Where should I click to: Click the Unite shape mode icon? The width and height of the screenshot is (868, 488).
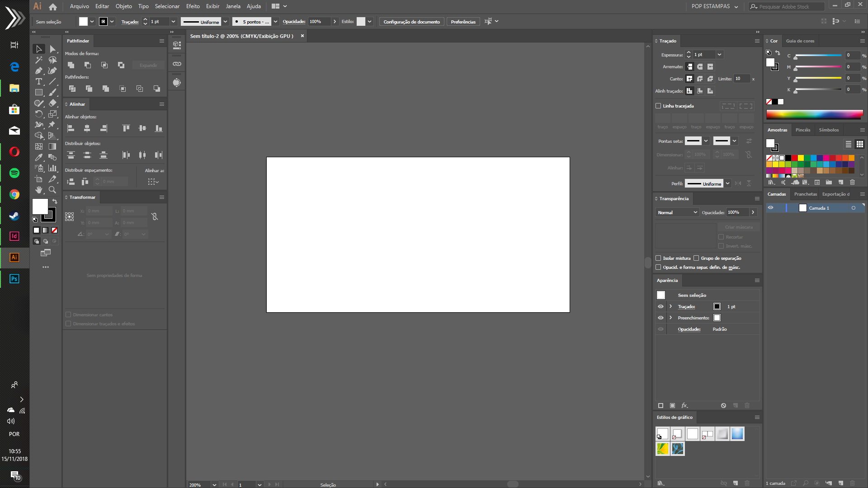click(71, 66)
